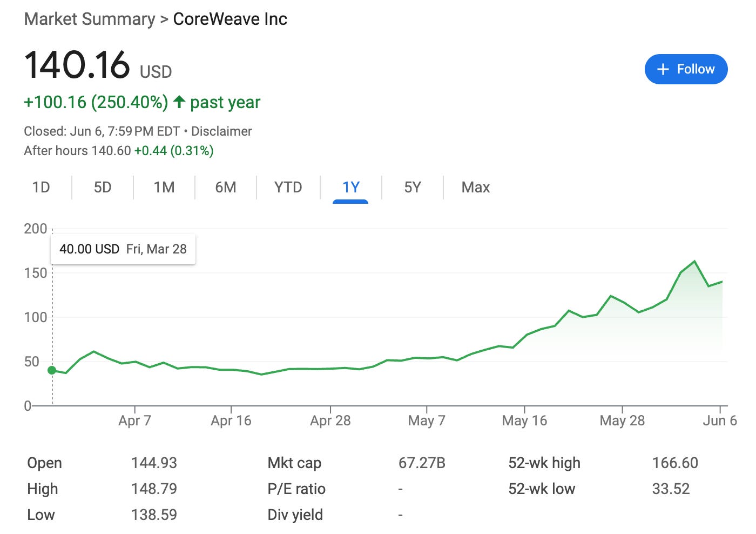Click the Open value 144.93
The height and width of the screenshot is (534, 756).
tap(154, 463)
